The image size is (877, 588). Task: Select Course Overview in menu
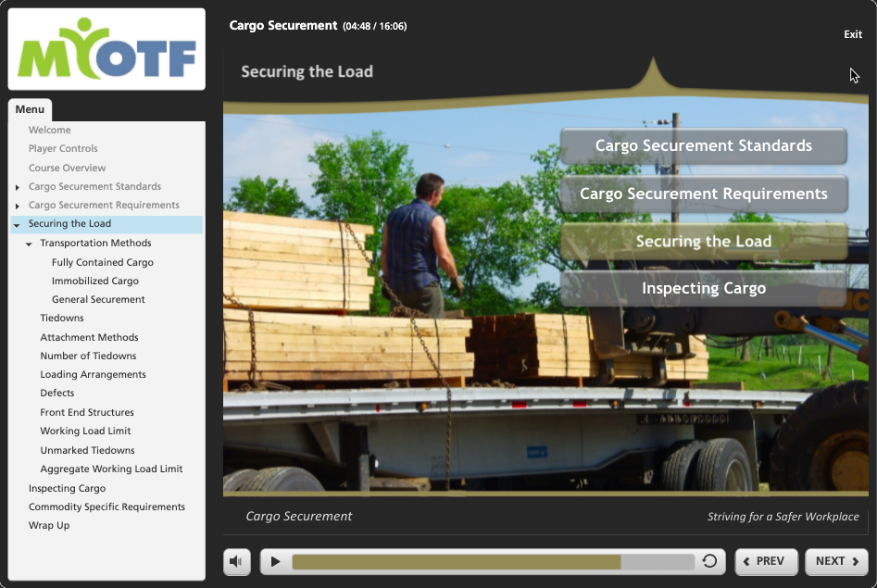[67, 168]
